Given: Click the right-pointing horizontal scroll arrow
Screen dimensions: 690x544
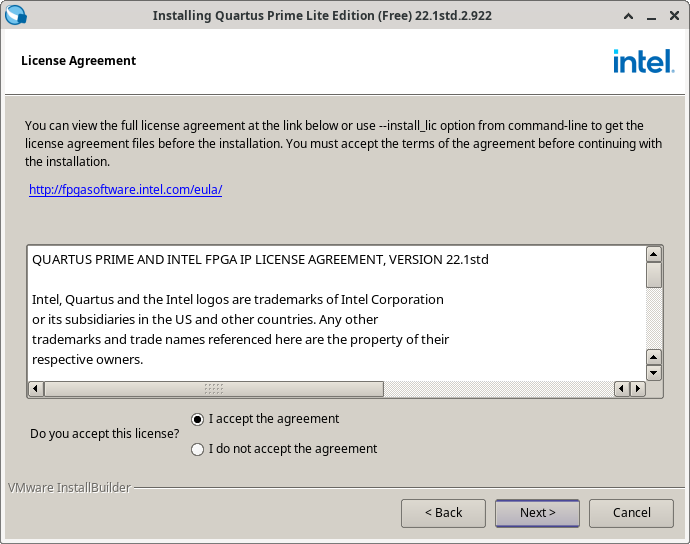Looking at the screenshot, I should click(x=638, y=389).
